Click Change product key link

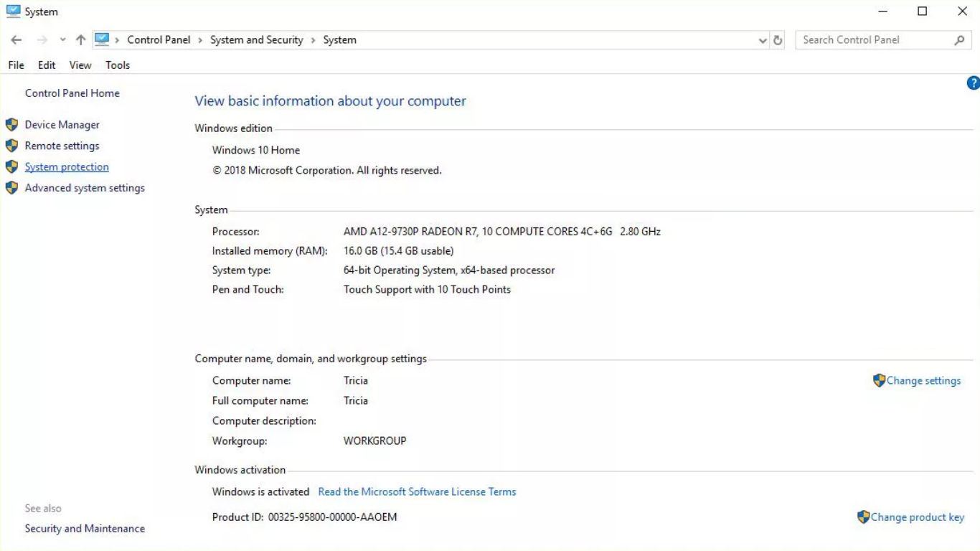[918, 517]
